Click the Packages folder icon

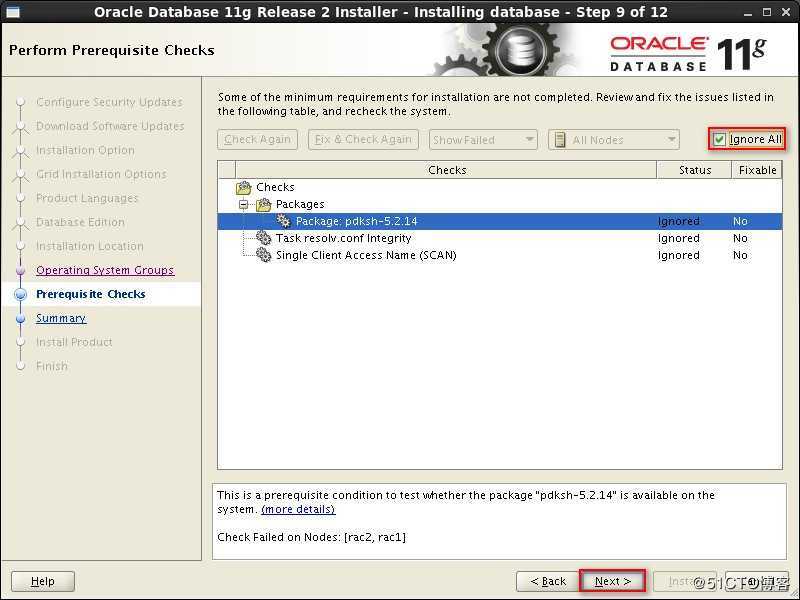point(263,205)
